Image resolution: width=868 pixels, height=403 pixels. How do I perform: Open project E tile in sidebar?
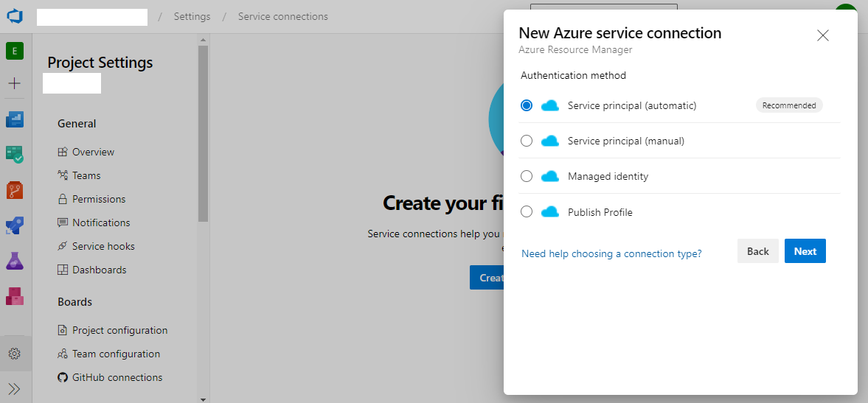point(15,52)
